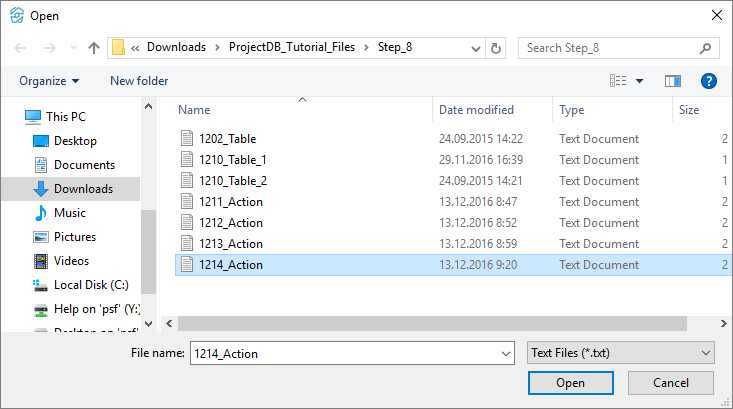Click the Music icon in sidebar

pyautogui.click(x=41, y=213)
